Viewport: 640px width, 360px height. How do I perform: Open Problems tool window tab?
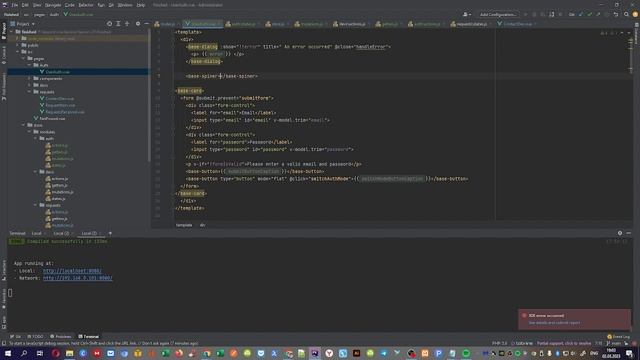pos(60,337)
